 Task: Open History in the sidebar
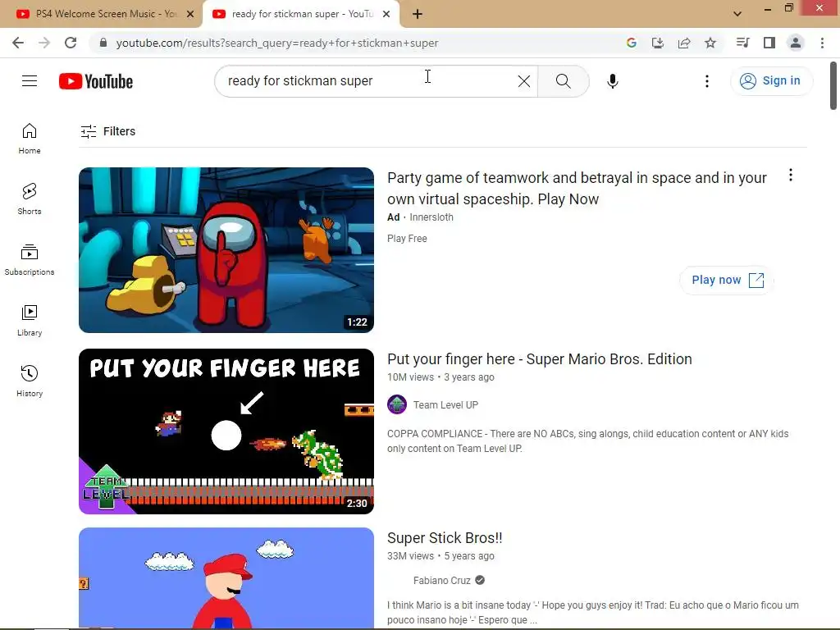point(30,381)
